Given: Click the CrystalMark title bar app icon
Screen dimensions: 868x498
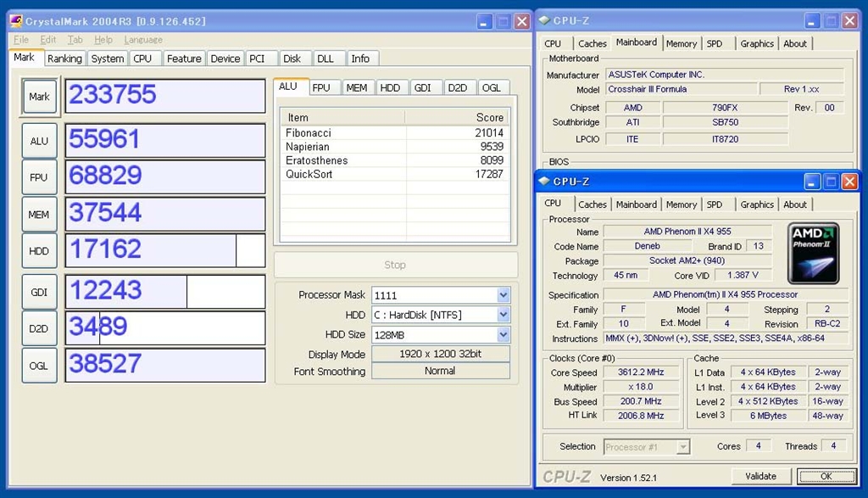Looking at the screenshot, I should pyautogui.click(x=15, y=20).
